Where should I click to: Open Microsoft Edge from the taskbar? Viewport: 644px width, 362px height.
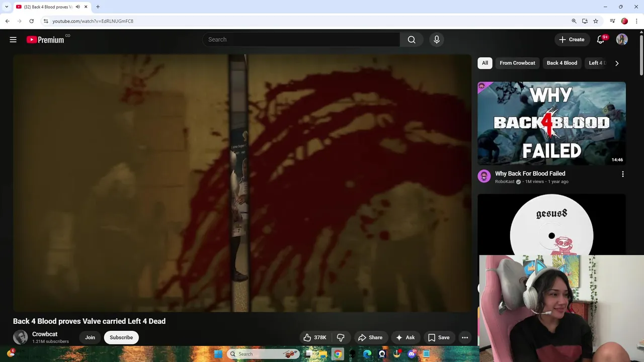(x=367, y=354)
